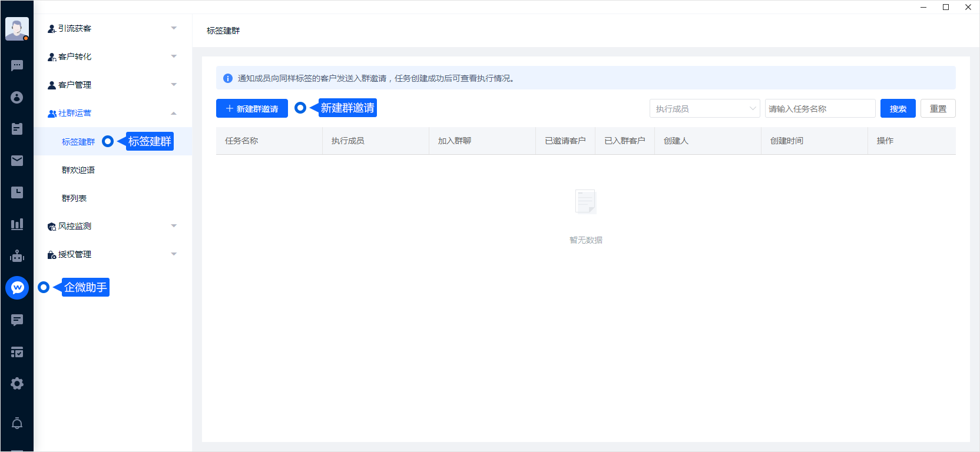
Task: Open the 执行成员 dropdown
Action: pos(705,108)
